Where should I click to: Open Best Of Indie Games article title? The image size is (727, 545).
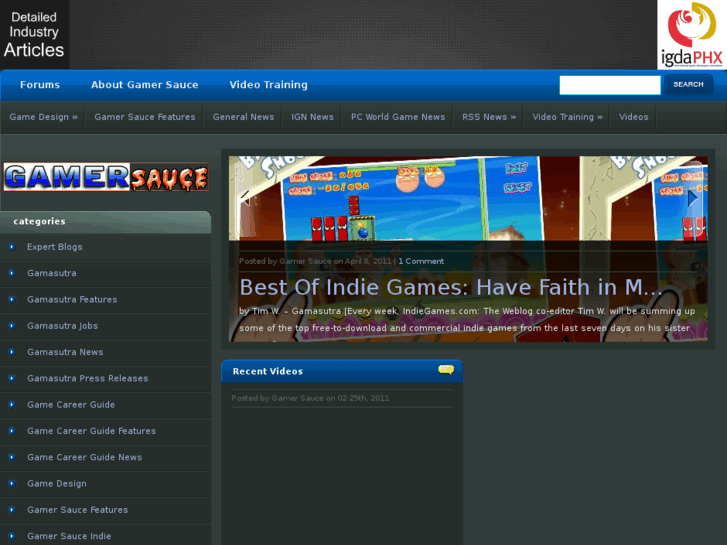point(451,287)
